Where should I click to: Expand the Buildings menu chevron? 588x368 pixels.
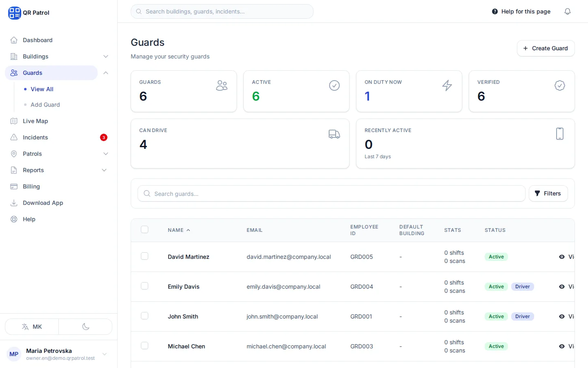[106, 56]
